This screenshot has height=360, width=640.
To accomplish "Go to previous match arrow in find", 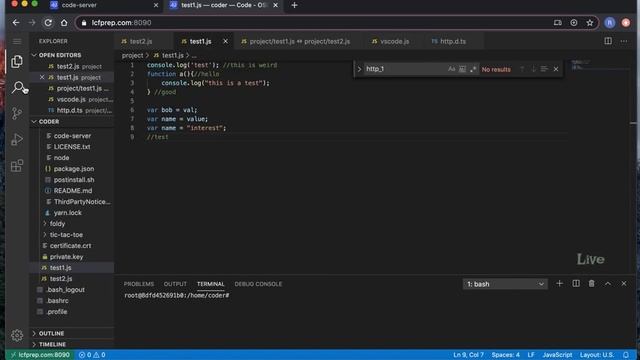I will pyautogui.click(x=522, y=69).
